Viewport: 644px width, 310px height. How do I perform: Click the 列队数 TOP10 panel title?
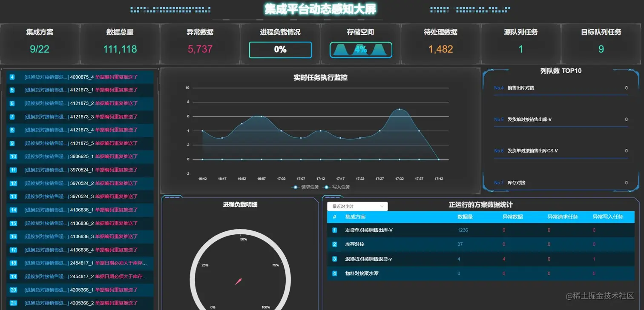click(561, 71)
